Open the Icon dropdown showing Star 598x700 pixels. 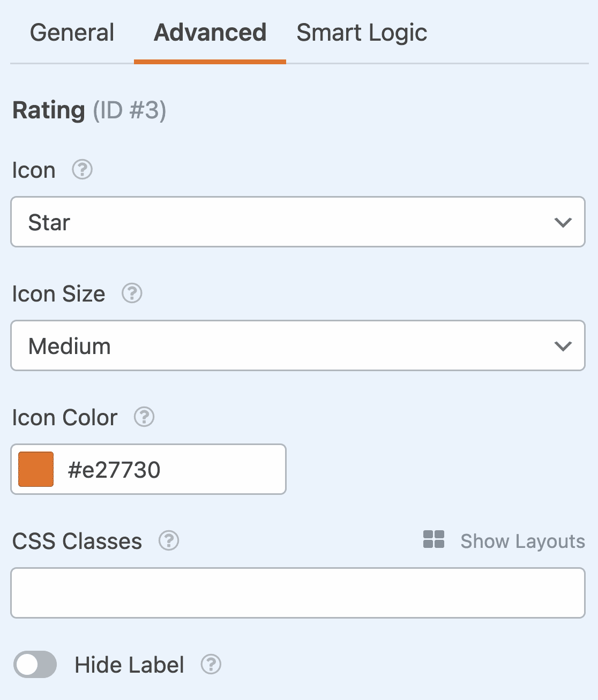coord(298,222)
